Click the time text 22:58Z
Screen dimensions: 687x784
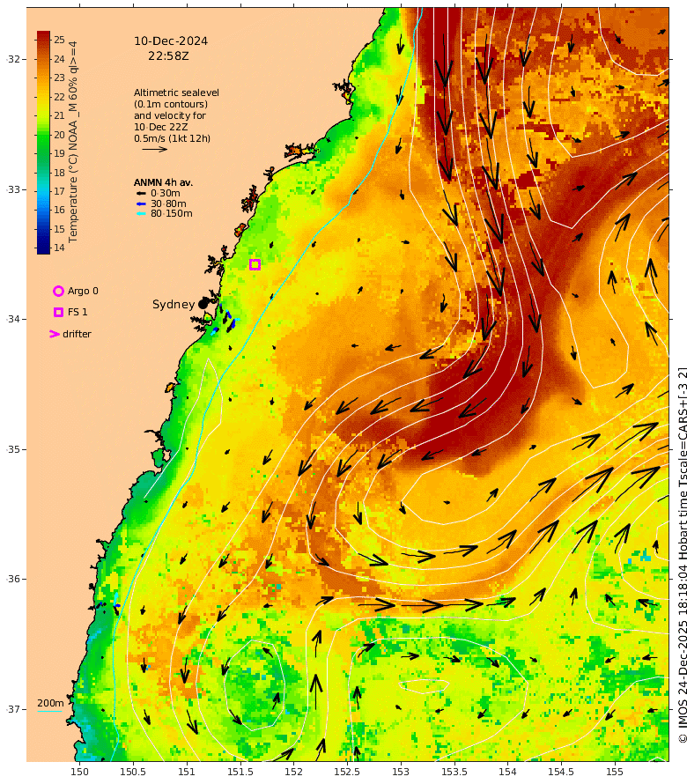pos(168,56)
